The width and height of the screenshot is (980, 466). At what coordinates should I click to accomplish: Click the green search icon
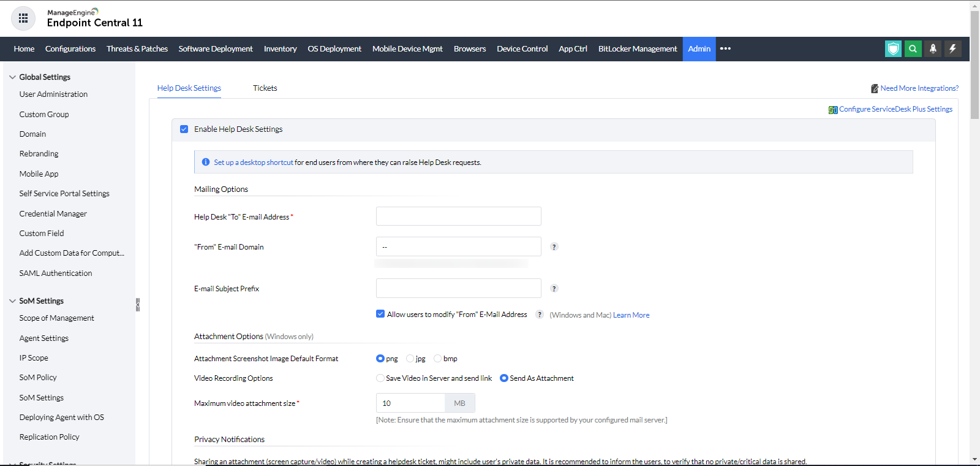(x=913, y=49)
